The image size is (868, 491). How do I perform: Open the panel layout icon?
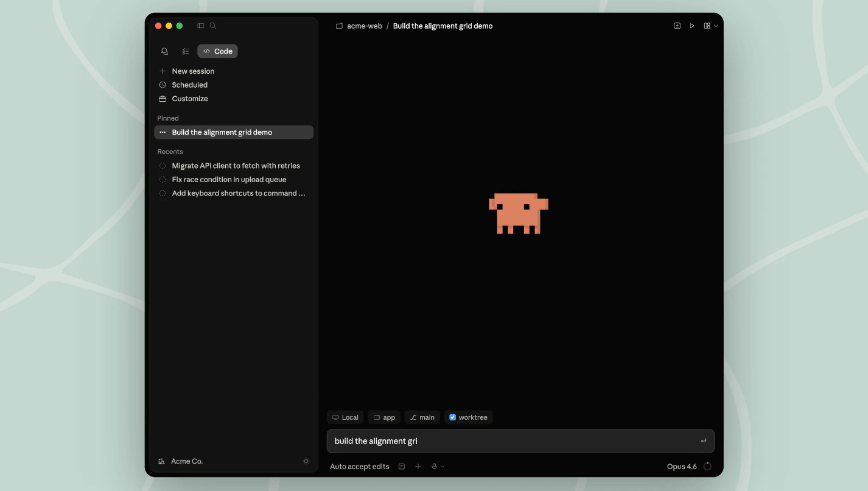(x=707, y=26)
